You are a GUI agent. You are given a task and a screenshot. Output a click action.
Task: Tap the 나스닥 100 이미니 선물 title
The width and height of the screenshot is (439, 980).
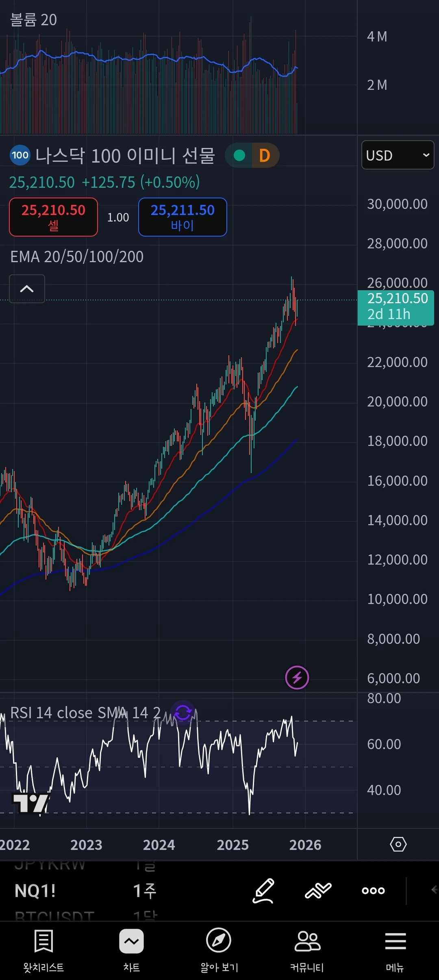tap(125, 156)
